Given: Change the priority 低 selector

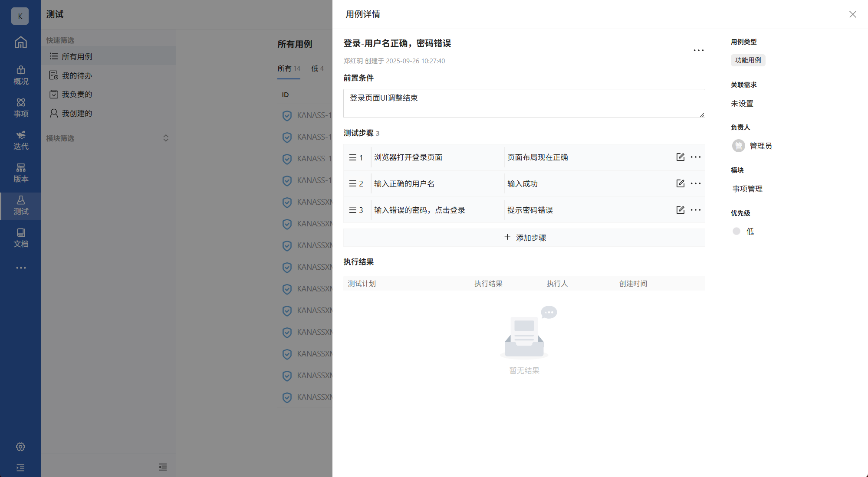Looking at the screenshot, I should click(750, 232).
